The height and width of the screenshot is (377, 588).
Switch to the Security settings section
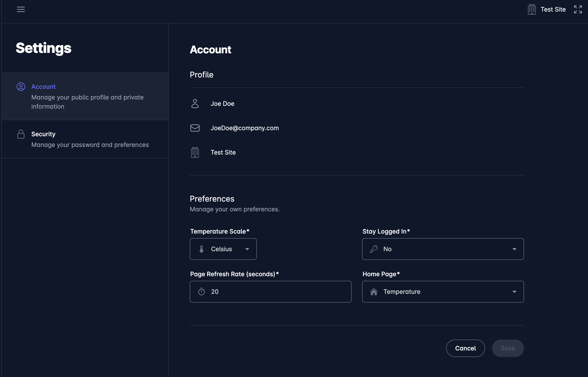43,134
